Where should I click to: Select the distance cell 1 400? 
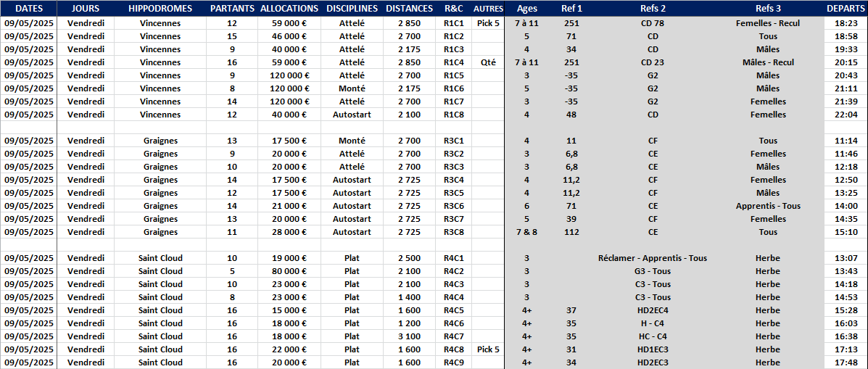point(409,297)
